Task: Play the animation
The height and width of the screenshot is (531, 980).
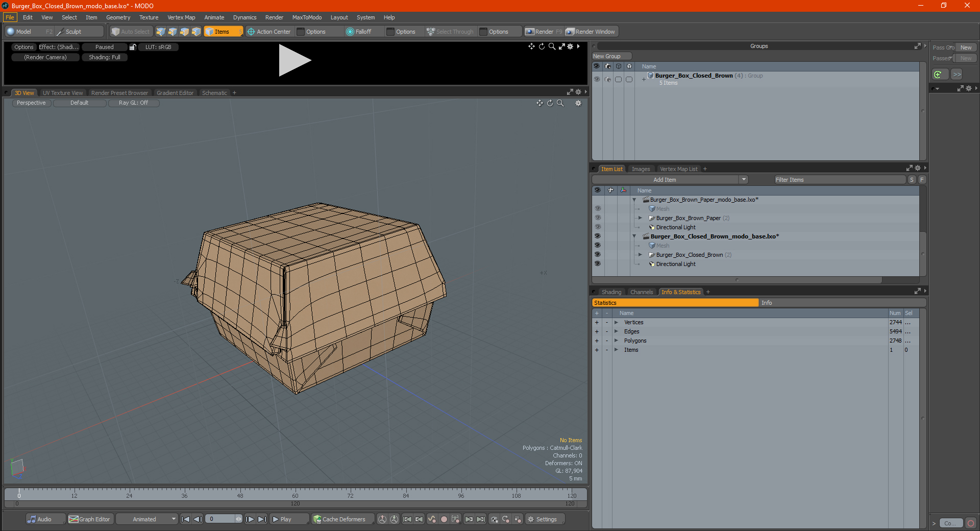Action: pyautogui.click(x=289, y=519)
